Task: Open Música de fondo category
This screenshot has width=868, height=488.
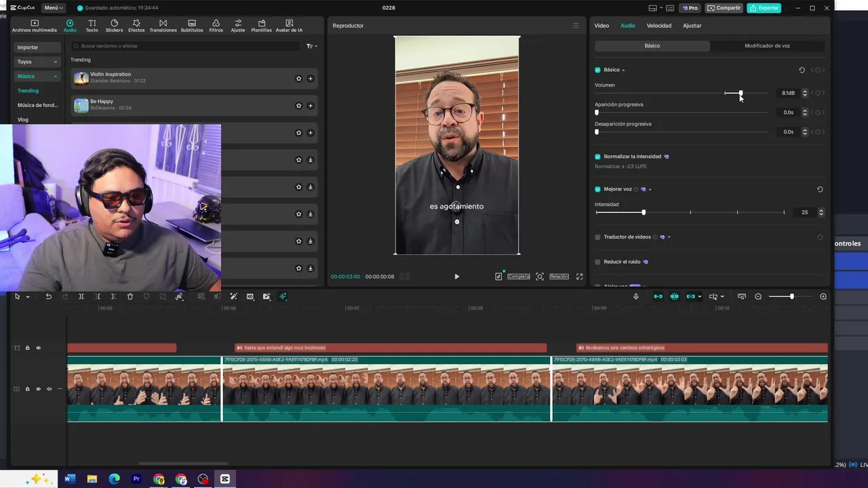Action: 37,105
